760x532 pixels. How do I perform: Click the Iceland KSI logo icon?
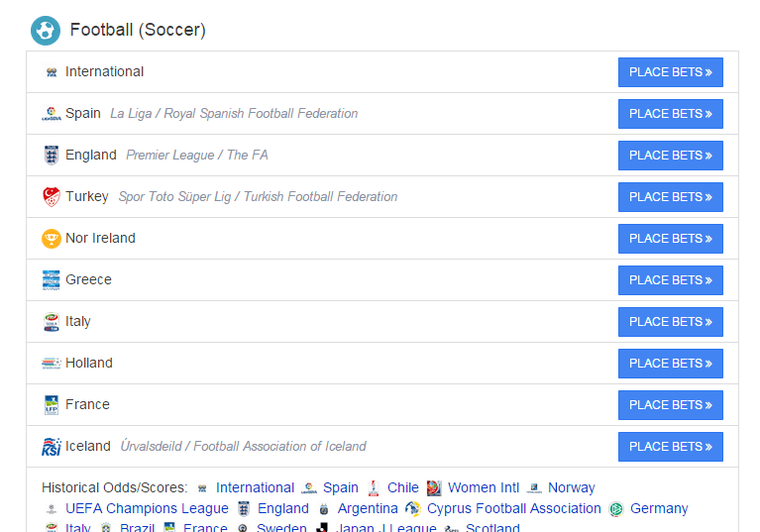click(x=52, y=447)
